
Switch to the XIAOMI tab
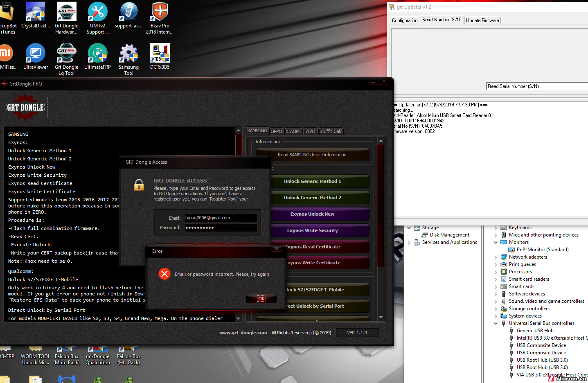point(293,131)
